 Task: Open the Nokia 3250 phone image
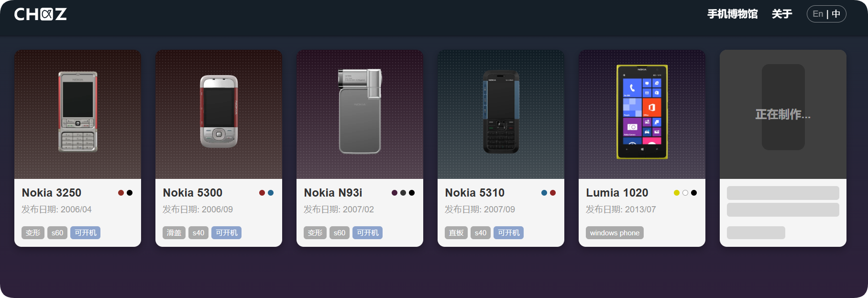pos(78,112)
